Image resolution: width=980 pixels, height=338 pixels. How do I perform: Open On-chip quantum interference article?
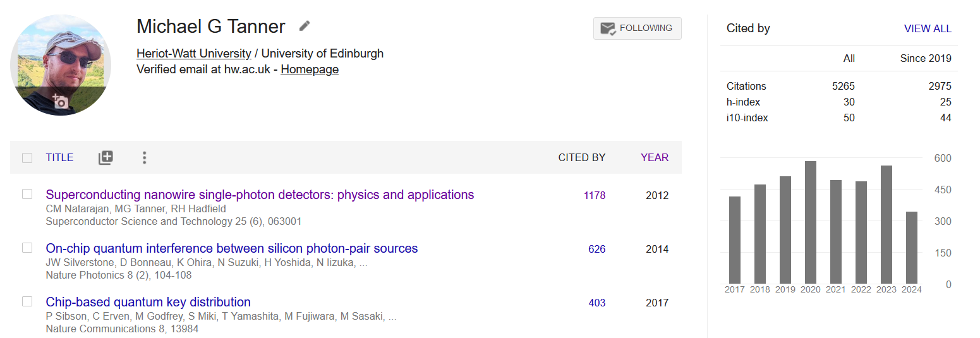coord(232,248)
